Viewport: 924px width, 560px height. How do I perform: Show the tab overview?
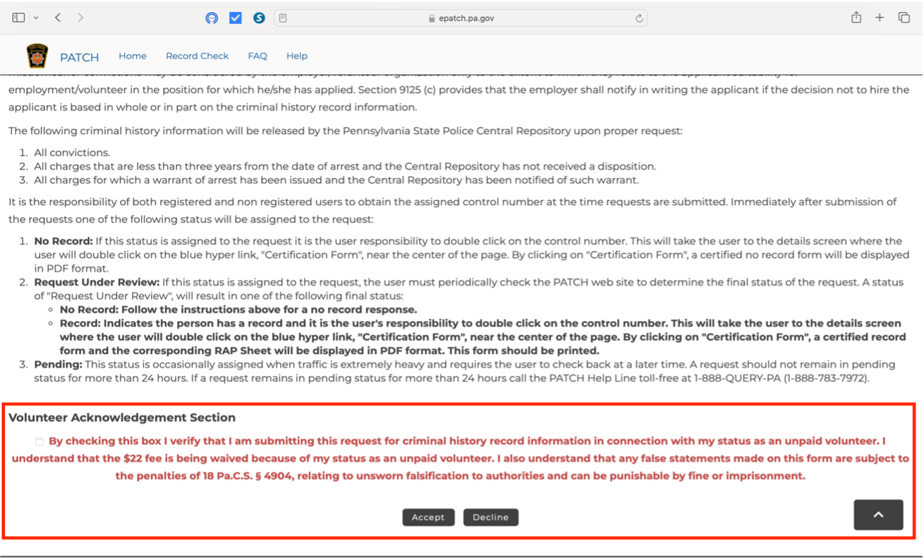[x=904, y=18]
